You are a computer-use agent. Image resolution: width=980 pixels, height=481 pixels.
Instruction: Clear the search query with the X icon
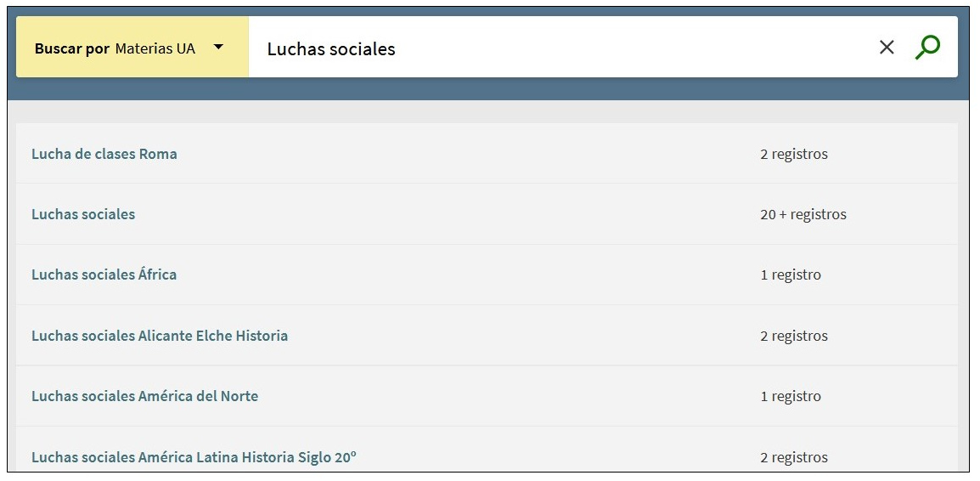[x=887, y=48]
